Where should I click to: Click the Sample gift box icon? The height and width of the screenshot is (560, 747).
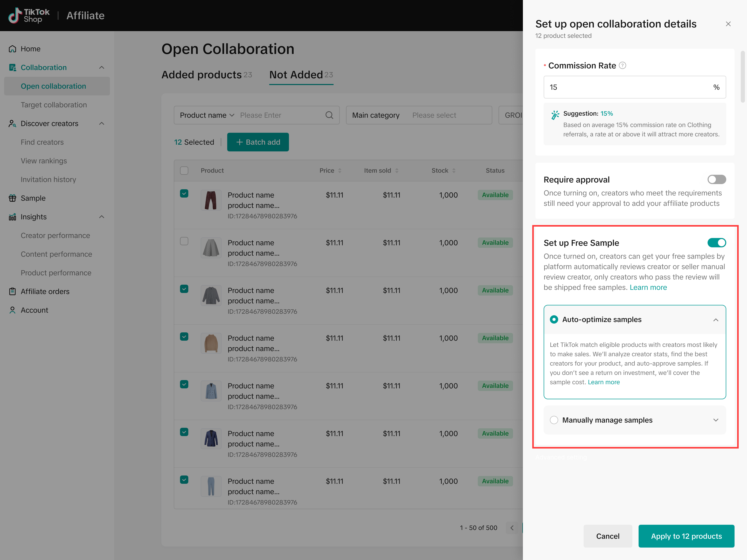click(x=12, y=198)
